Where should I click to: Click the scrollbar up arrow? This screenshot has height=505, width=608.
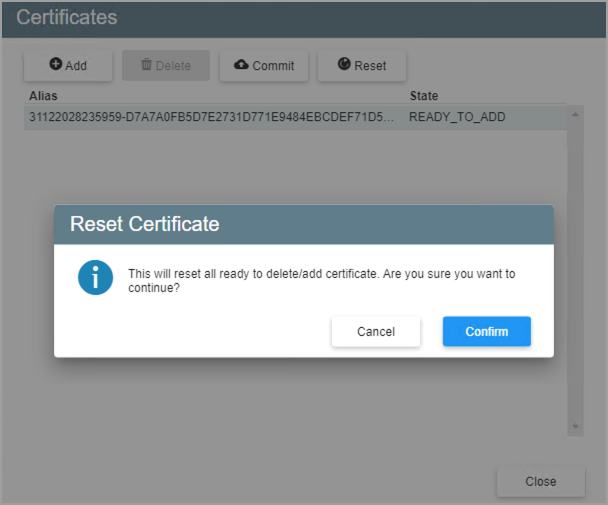pyautogui.click(x=575, y=114)
